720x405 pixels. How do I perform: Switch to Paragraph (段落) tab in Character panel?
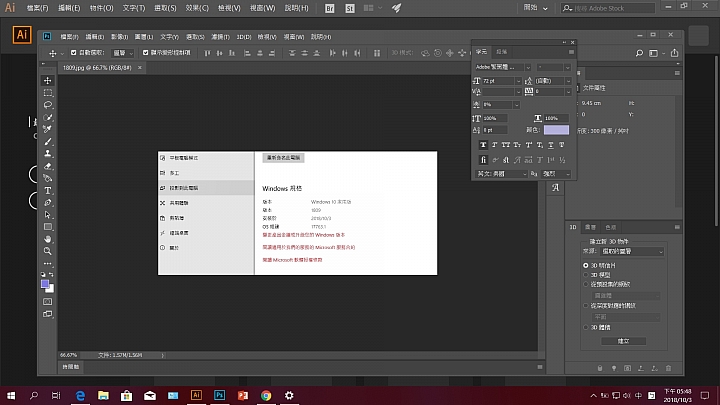coord(501,52)
